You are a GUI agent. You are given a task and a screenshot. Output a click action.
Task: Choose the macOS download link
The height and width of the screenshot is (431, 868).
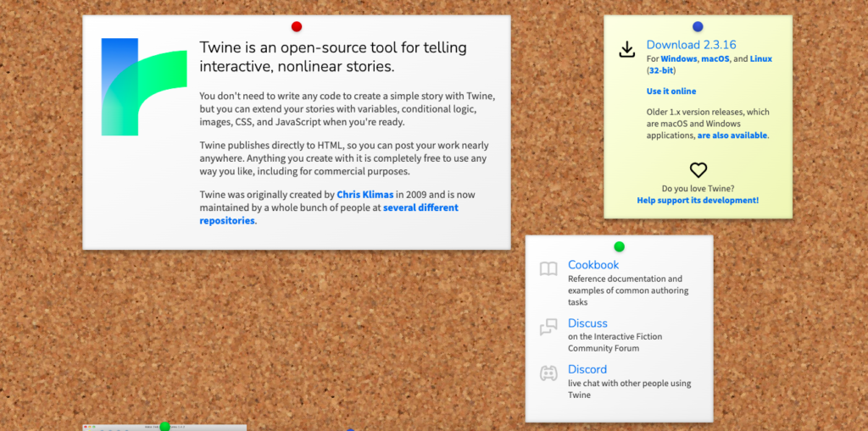715,58
